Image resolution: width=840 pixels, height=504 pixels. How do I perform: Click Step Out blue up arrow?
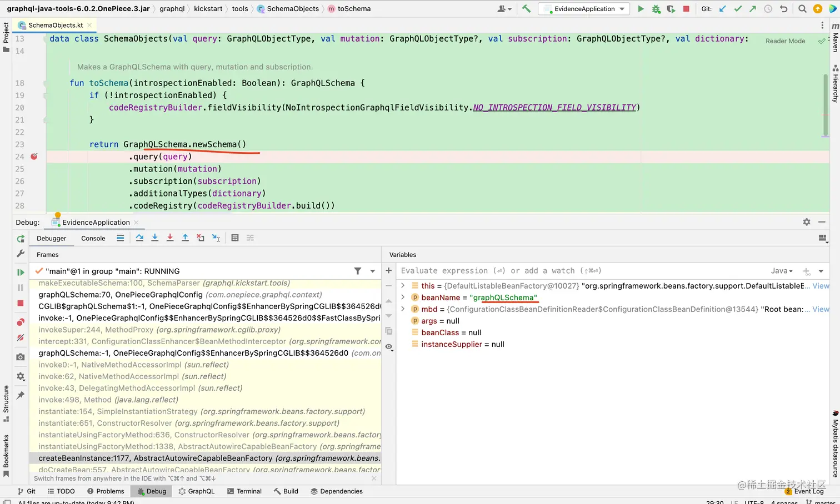coord(185,238)
